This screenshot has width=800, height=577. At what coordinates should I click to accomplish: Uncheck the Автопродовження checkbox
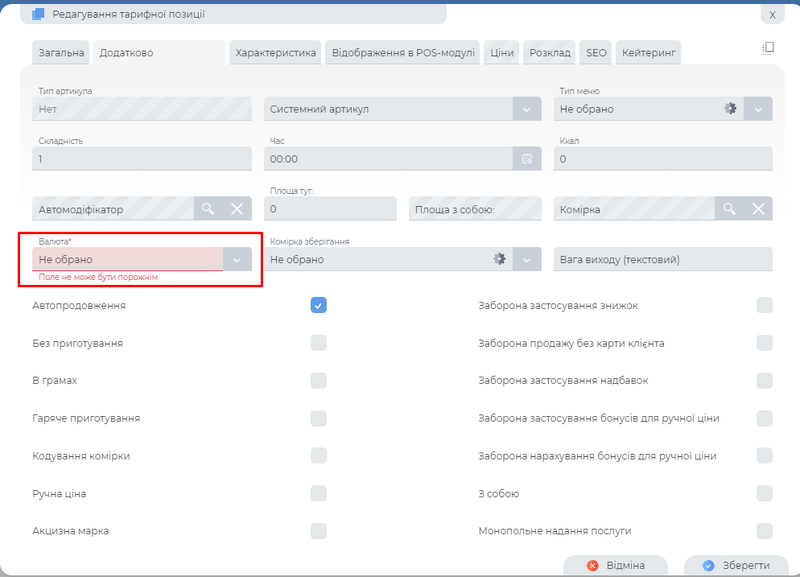(x=318, y=305)
